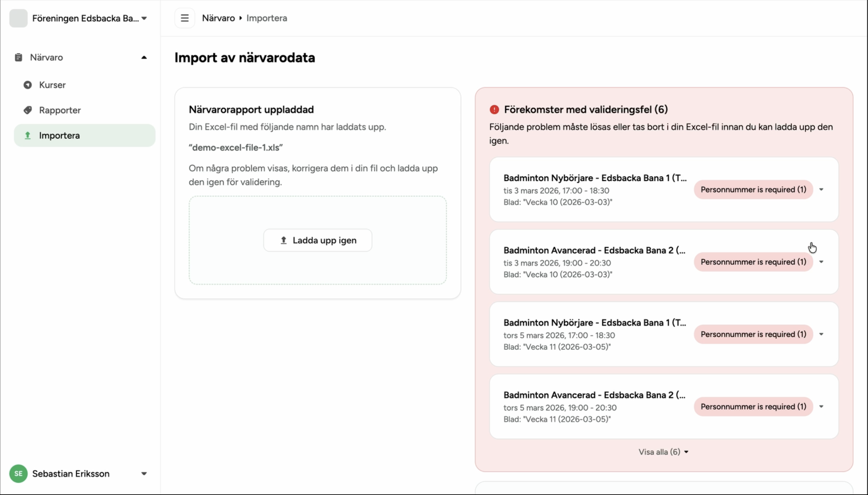Click the SE user avatar
Image resolution: width=868 pixels, height=495 pixels.
(18, 473)
